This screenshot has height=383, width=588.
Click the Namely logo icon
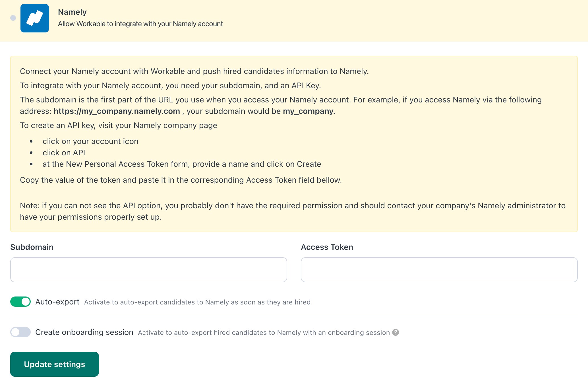35,18
